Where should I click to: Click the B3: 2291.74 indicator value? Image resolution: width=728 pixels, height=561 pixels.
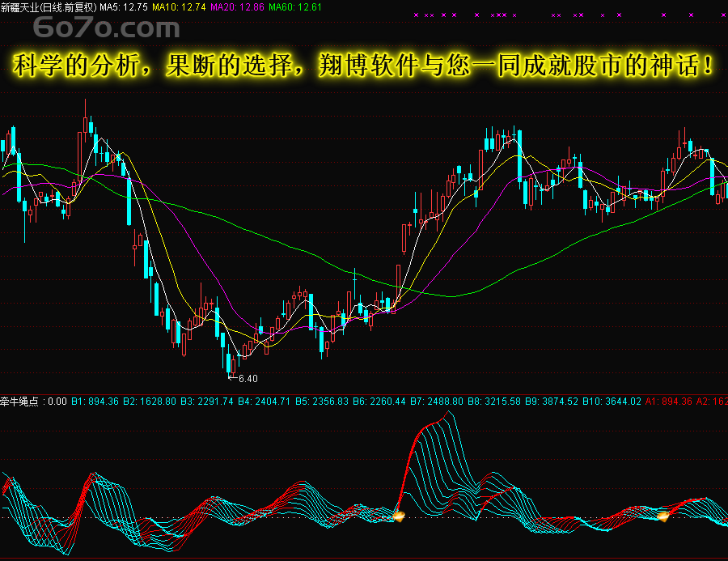point(206,402)
